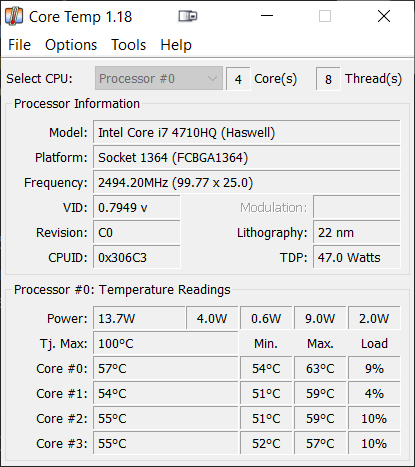
Task: Click Core #0 maximum temperature 63°C
Action: (320, 368)
